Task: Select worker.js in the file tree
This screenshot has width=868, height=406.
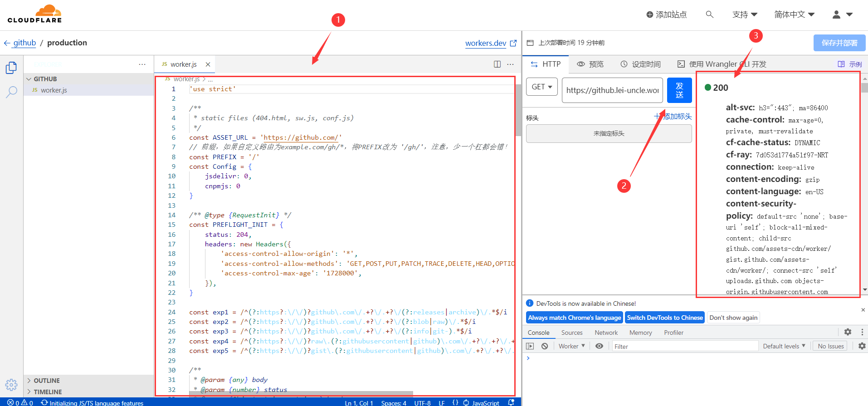Action: [89, 90]
